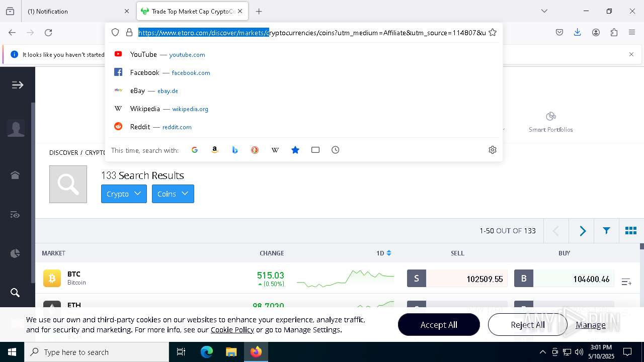Reload the current page
Image resolution: width=644 pixels, height=362 pixels.
(48, 32)
